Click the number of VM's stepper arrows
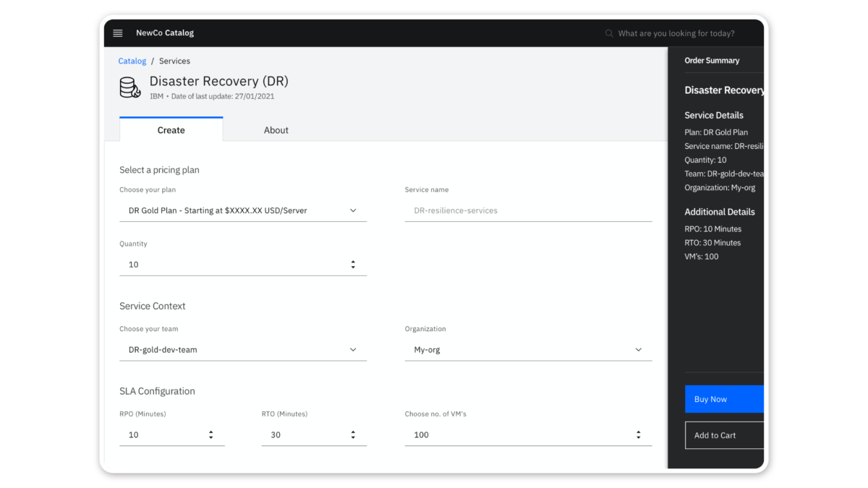Screen dimensions: 868x488 tap(638, 435)
